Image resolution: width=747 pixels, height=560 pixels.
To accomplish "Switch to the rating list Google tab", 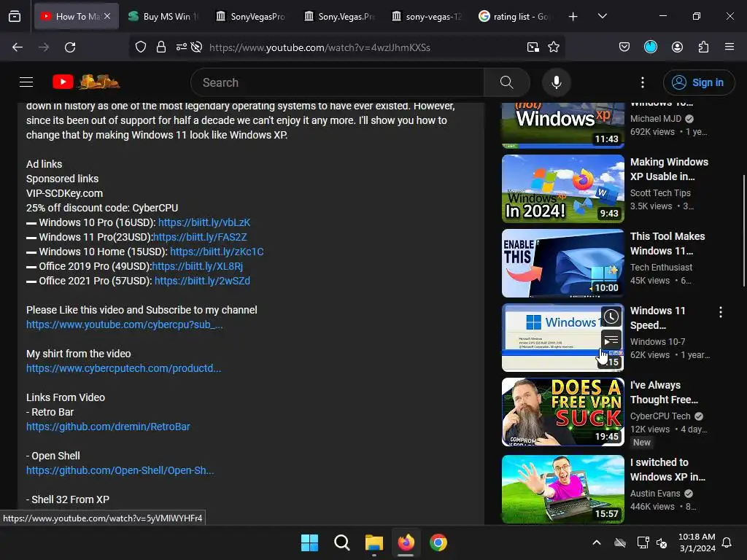I will [514, 16].
